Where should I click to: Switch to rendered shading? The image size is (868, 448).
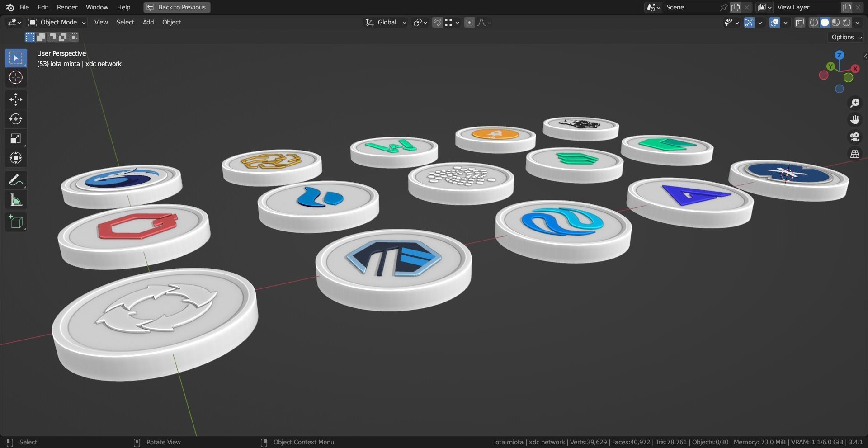coord(847,22)
